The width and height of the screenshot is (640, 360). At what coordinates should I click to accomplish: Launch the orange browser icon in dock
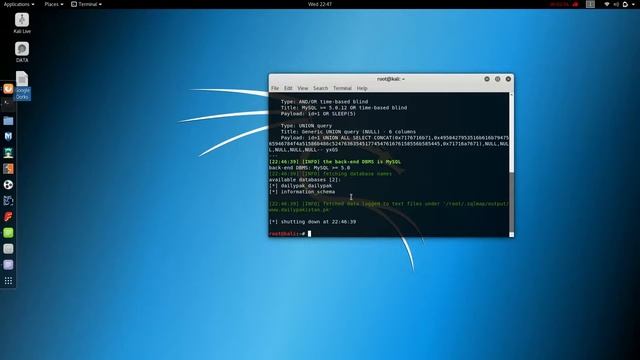tap(8, 89)
